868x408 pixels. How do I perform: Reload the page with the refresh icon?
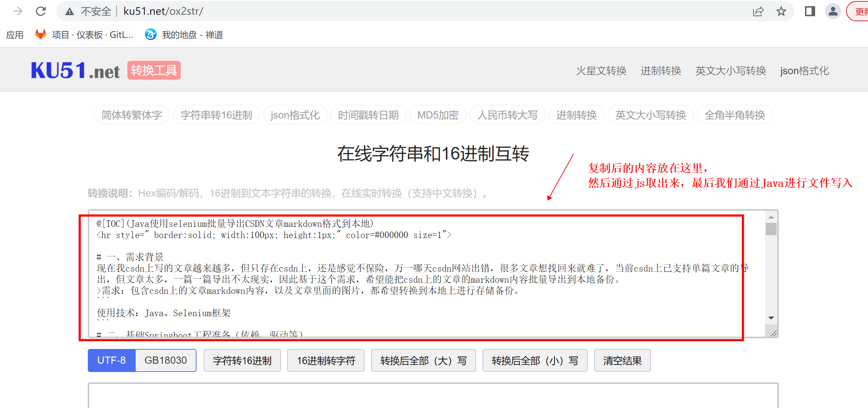[41, 11]
